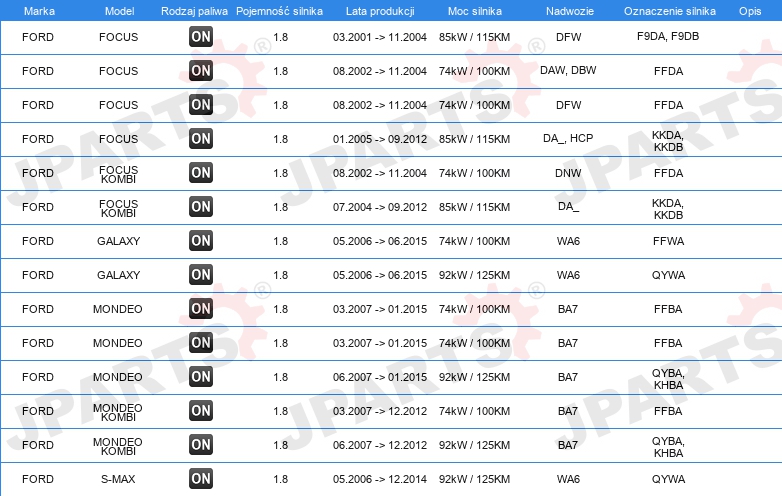Select the DNW body code cell
Viewport: 782px width, 496px height.
[x=568, y=173]
